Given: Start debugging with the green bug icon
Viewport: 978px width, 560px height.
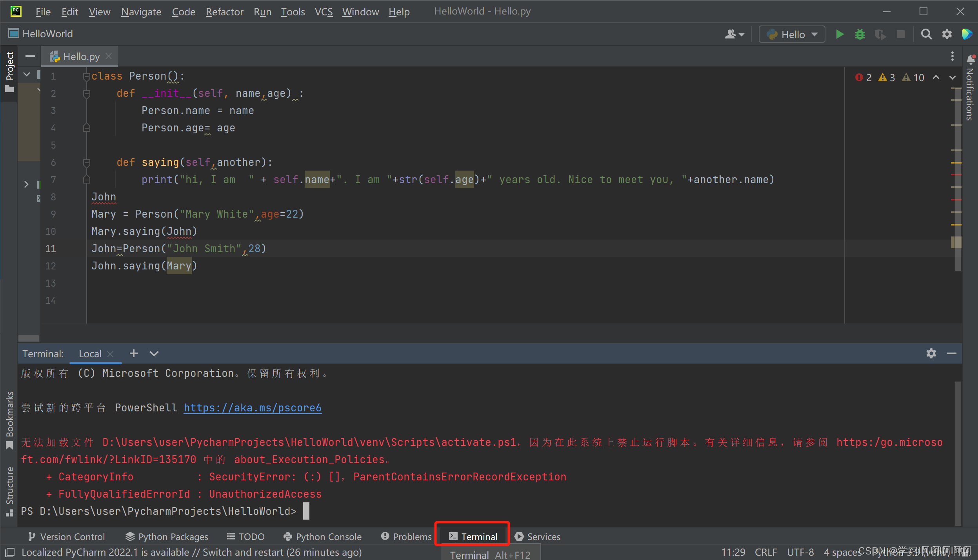Looking at the screenshot, I should (860, 35).
